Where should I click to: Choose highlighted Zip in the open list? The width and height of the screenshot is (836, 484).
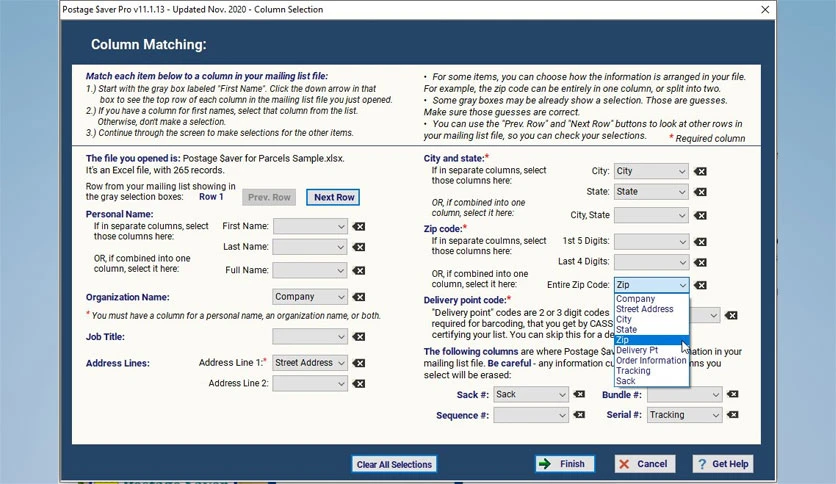[652, 340]
